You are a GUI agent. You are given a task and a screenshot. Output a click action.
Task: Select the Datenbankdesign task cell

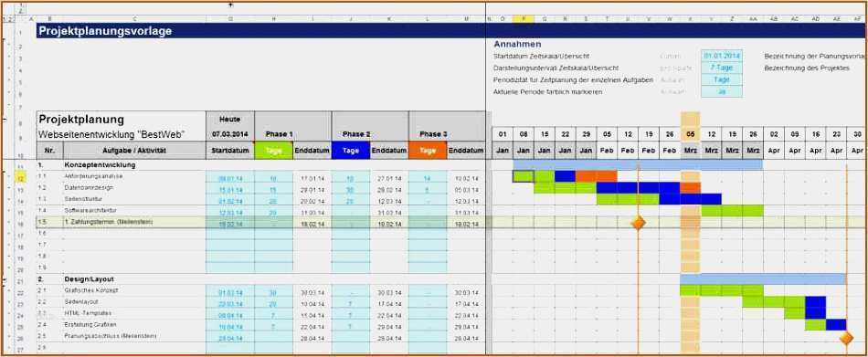pos(134,188)
